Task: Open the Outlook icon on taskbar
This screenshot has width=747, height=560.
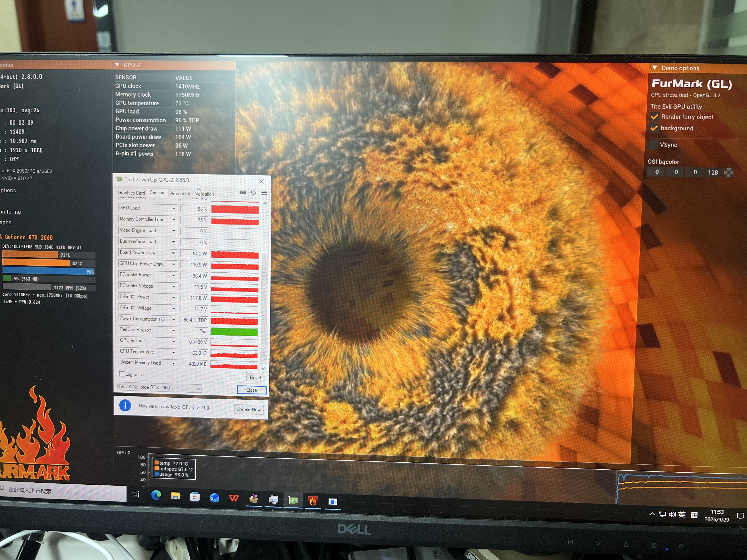Action: point(214,498)
